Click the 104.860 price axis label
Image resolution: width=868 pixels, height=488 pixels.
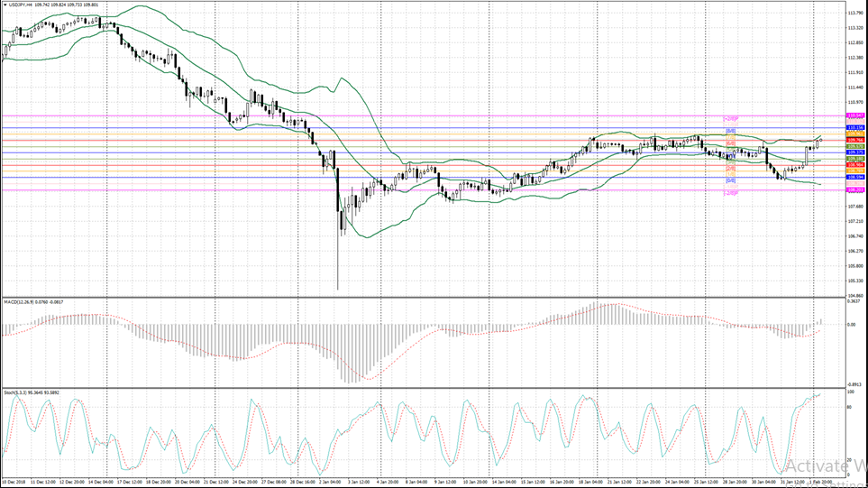point(855,296)
